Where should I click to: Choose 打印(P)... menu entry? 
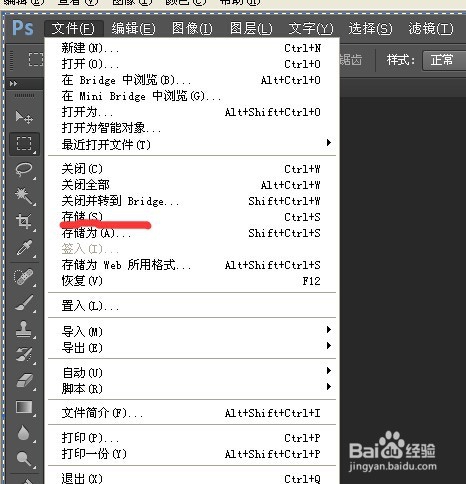click(x=192, y=438)
